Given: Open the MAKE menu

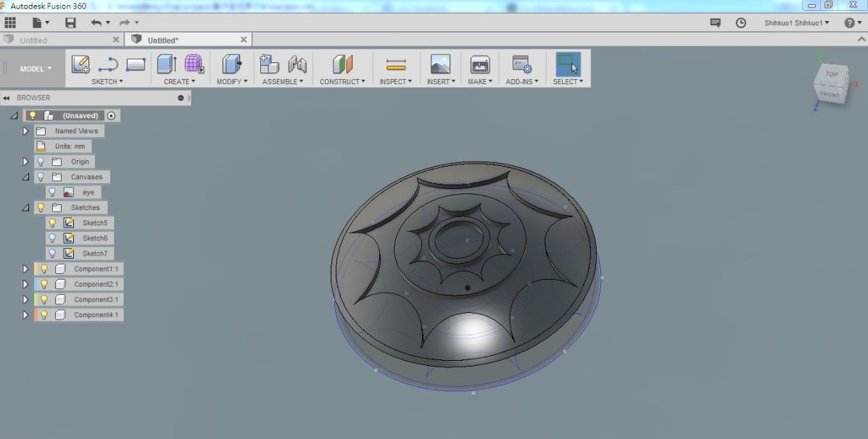Looking at the screenshot, I should pyautogui.click(x=480, y=81).
